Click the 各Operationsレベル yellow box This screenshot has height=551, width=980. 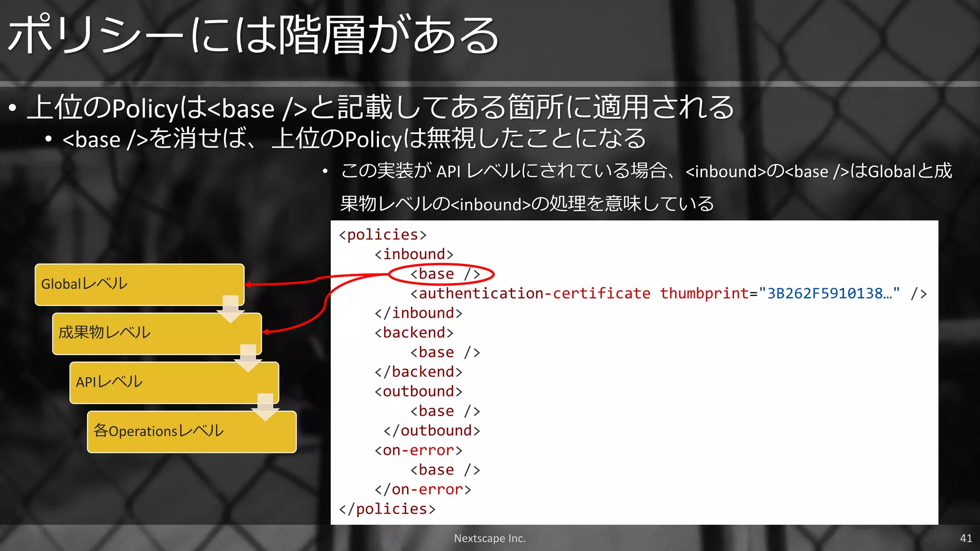192,431
